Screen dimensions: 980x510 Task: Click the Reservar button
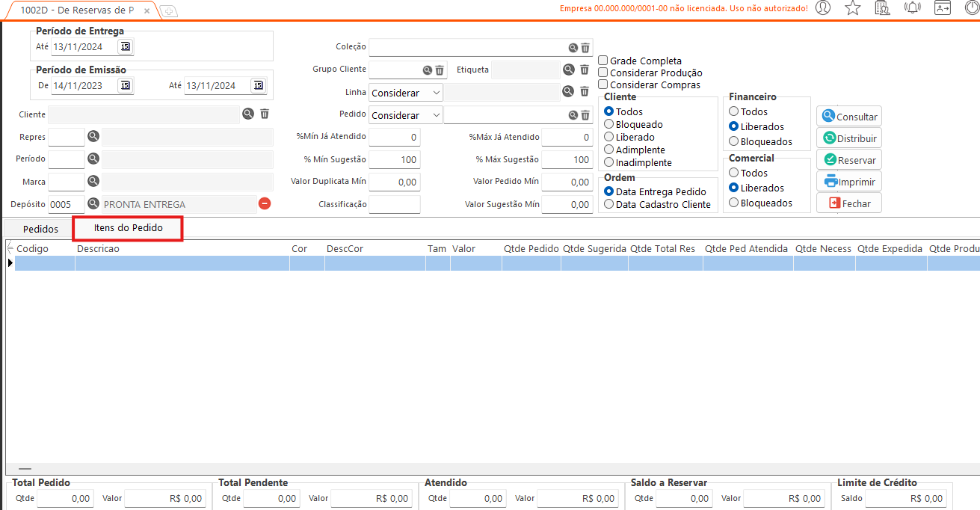click(x=849, y=160)
